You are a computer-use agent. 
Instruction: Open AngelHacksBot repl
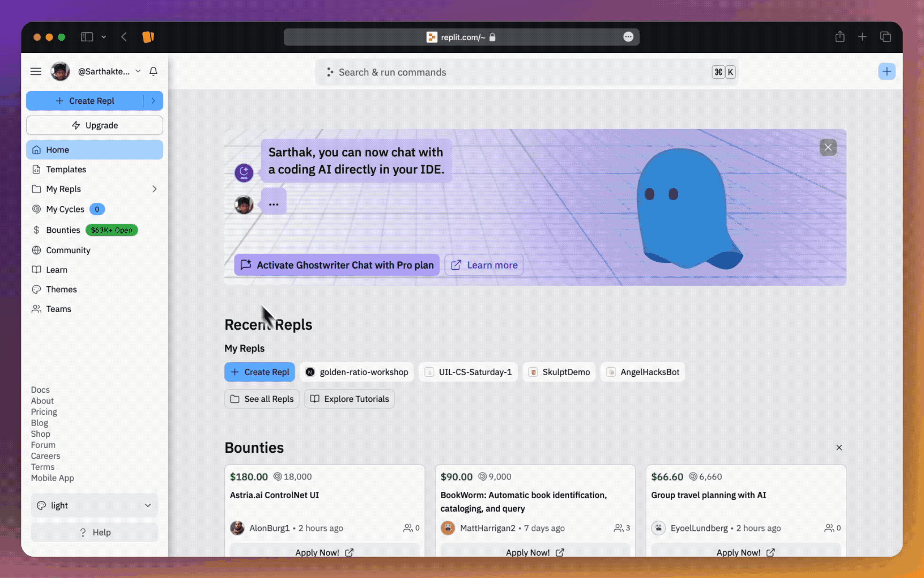(x=643, y=372)
